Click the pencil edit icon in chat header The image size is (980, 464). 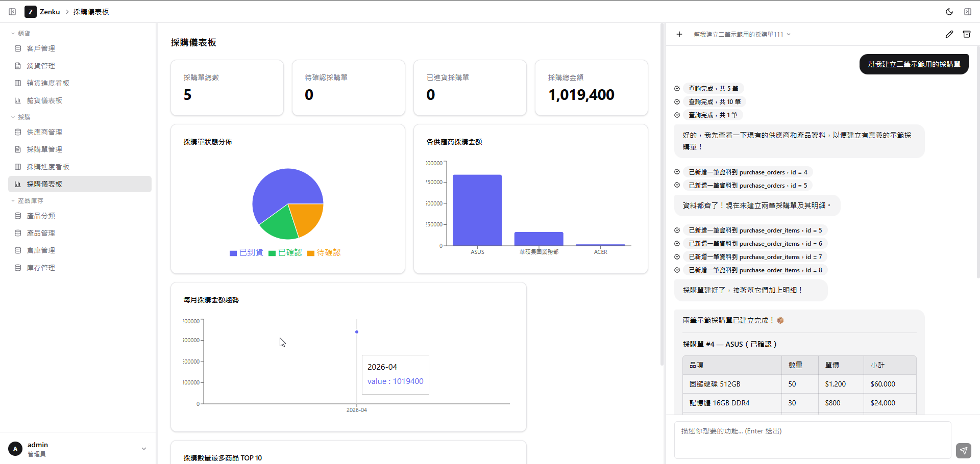(x=949, y=34)
